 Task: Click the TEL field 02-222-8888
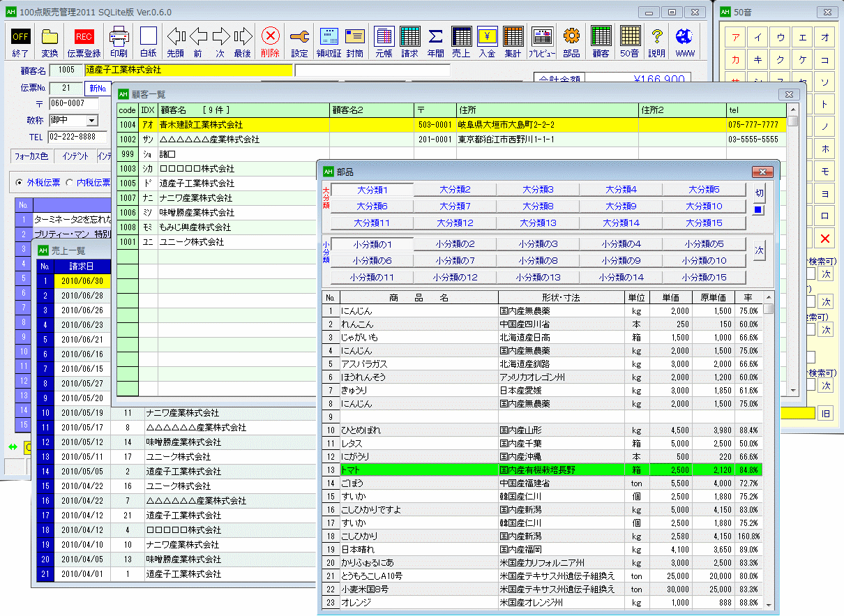[x=77, y=137]
